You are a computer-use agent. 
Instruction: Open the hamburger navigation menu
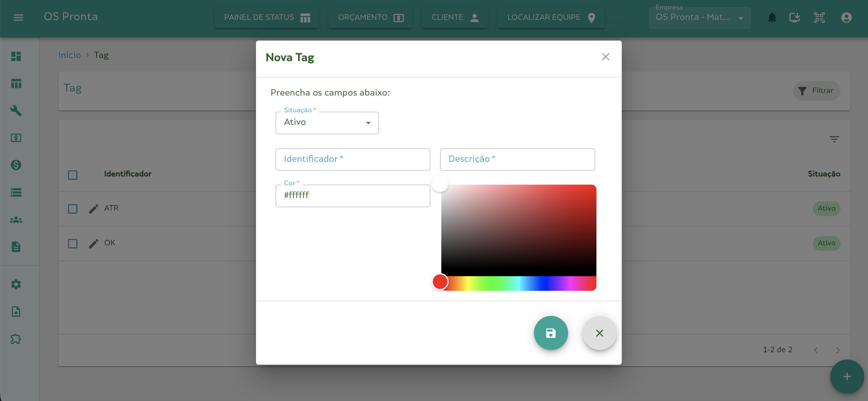pyautogui.click(x=18, y=17)
